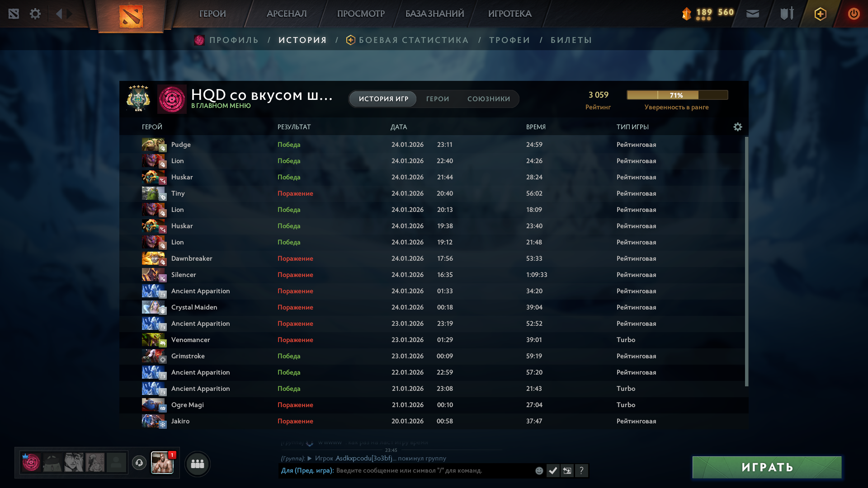This screenshot has height=488, width=868.
Task: Open the settings gear in top bar
Action: pyautogui.click(x=35, y=14)
